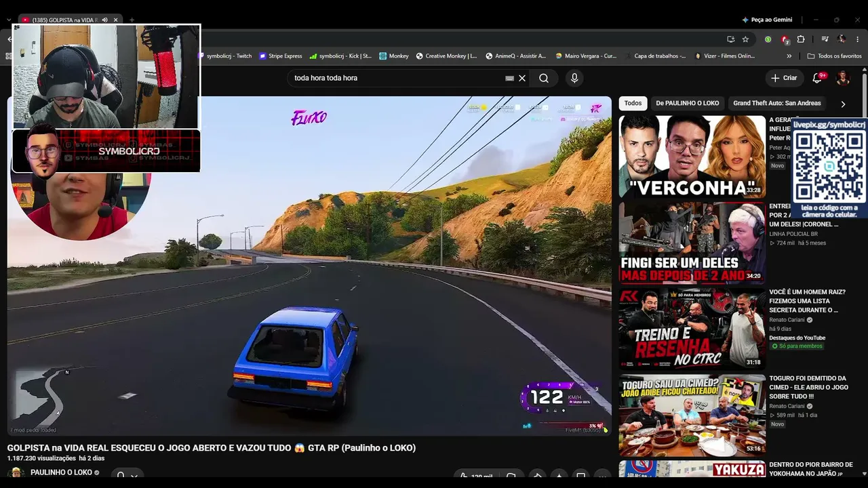Open video titled TOGURO FOI DEMITIDO DA CIMED
The height and width of the screenshot is (488, 868).
click(x=808, y=387)
